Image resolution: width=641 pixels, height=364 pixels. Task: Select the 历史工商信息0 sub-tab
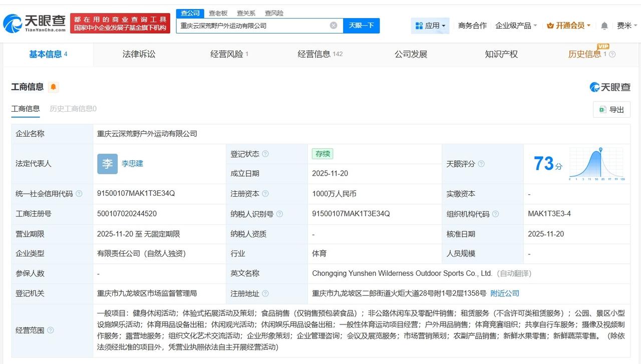(73, 109)
